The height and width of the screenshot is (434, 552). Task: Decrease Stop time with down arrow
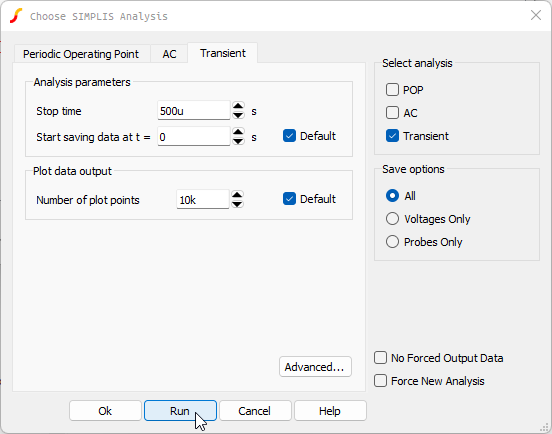238,115
